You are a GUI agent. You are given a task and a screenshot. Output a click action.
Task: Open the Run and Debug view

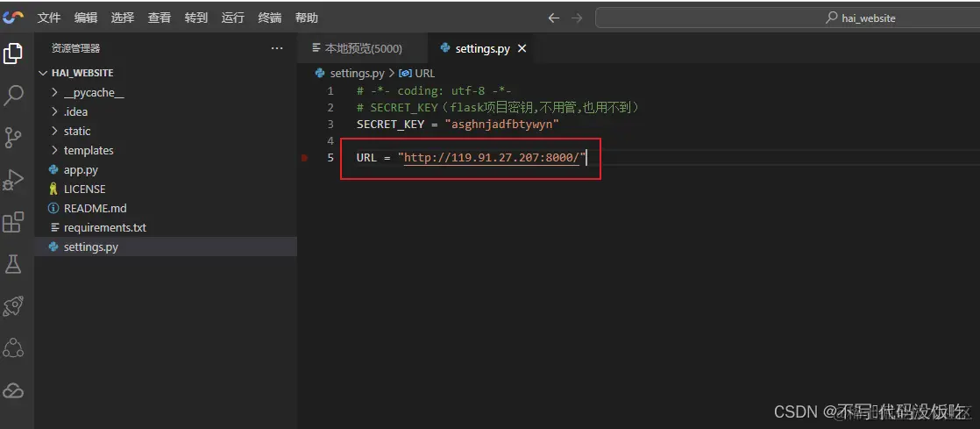(x=13, y=180)
